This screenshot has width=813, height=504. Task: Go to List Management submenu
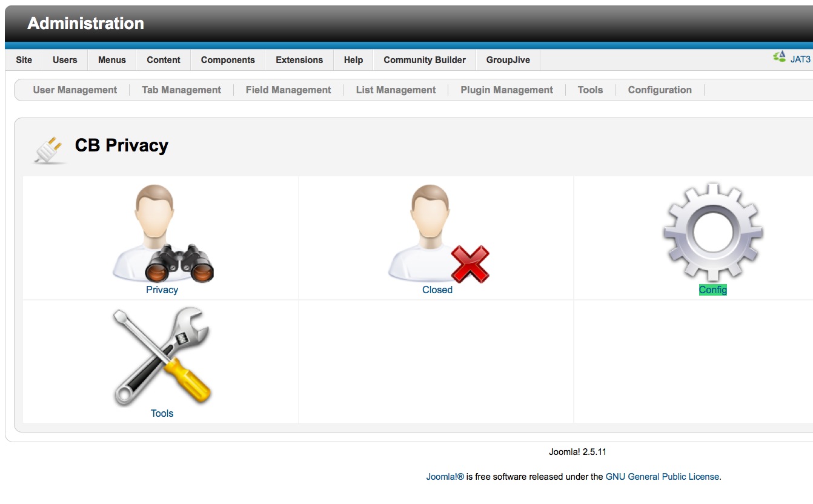coord(396,90)
